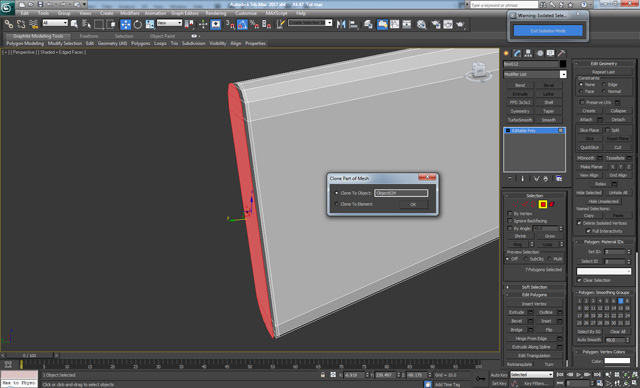Open the Create command panel tab

point(507,53)
